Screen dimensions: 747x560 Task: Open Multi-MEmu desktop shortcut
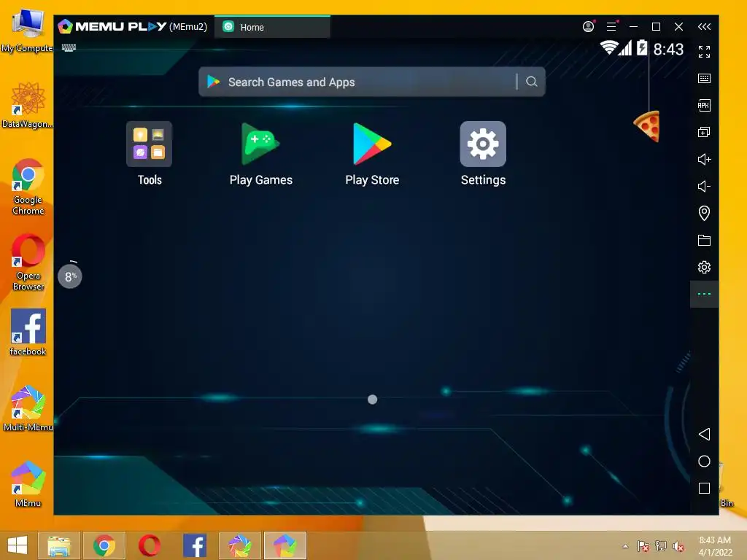pos(28,408)
